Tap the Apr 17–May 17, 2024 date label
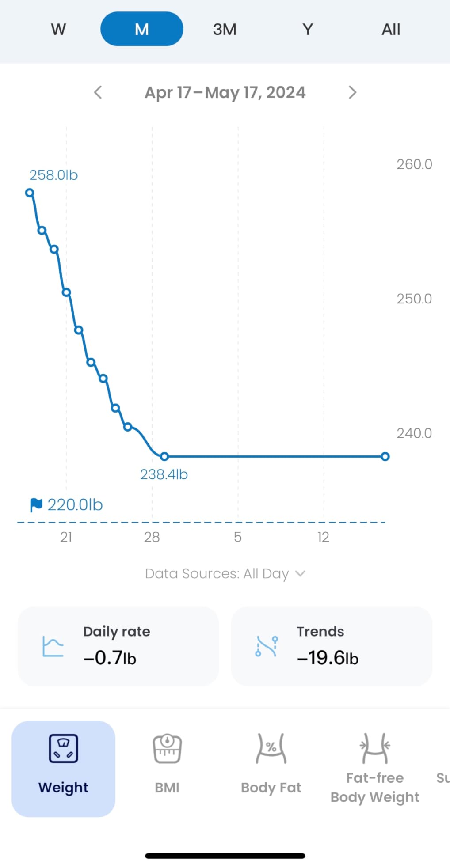Screen dimensions: 450x868 coord(225,92)
